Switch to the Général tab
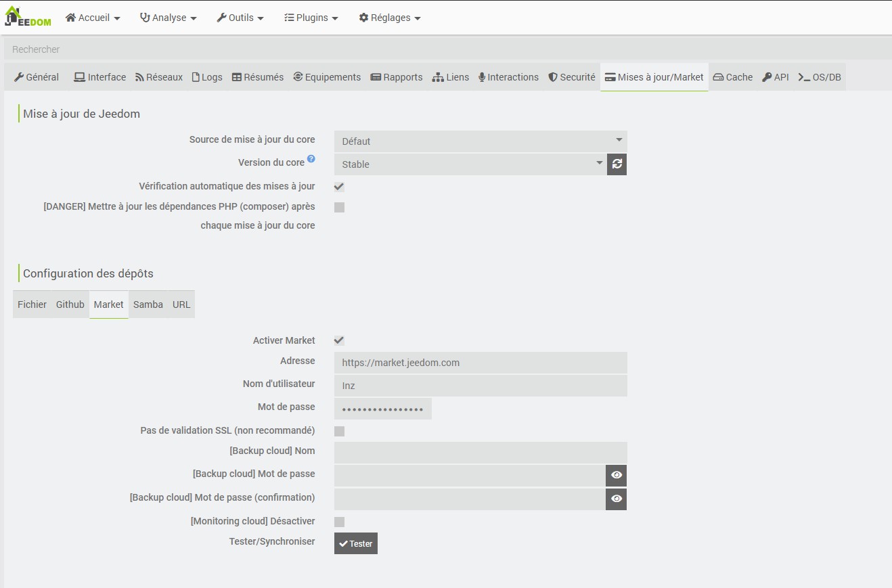Screen dimensions: 892x588 37,77
